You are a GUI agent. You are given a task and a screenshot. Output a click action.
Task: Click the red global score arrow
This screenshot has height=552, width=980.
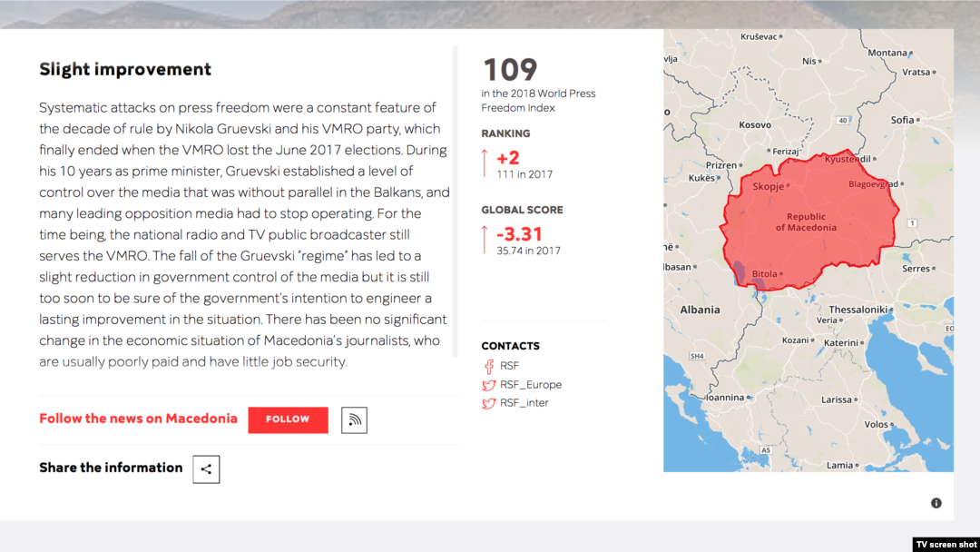485,240
